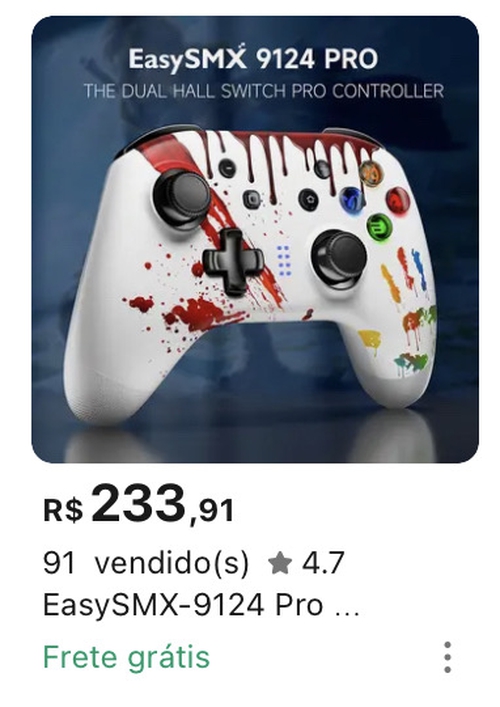Click the controller's left analog stick

tap(183, 197)
